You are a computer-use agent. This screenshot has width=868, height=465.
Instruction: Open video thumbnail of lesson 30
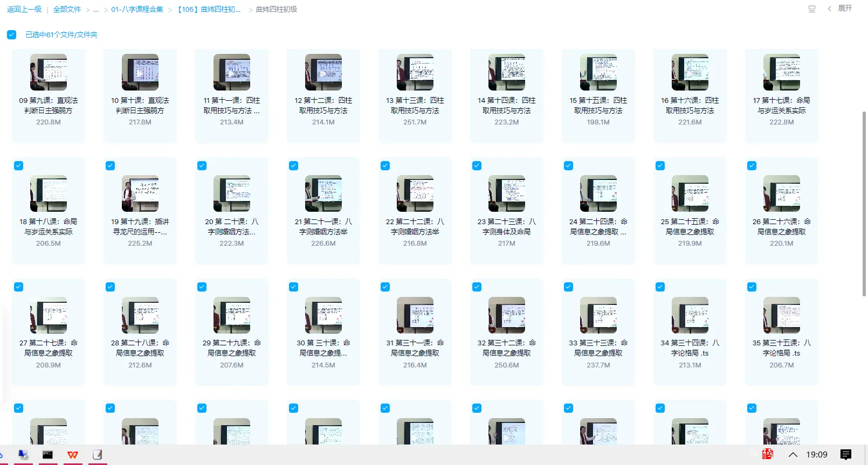pyautogui.click(x=323, y=315)
